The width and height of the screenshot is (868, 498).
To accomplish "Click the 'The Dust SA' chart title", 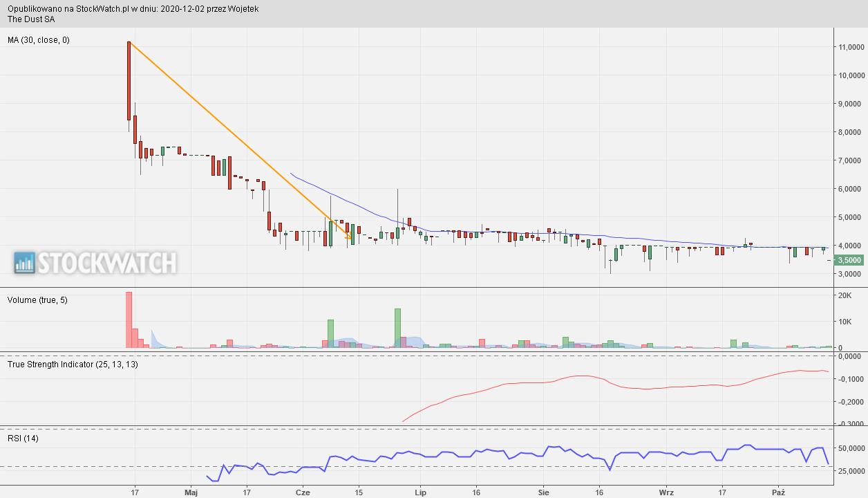I will coord(31,19).
